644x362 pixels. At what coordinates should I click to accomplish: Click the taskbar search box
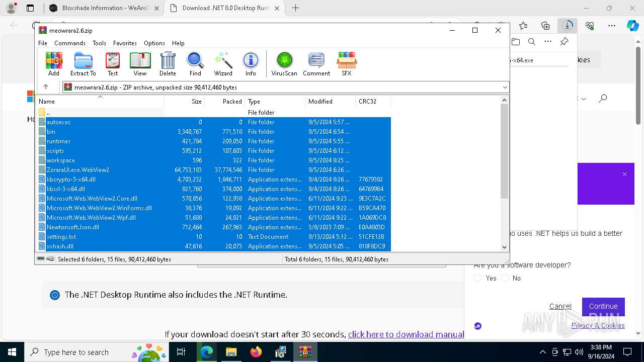coord(97,352)
